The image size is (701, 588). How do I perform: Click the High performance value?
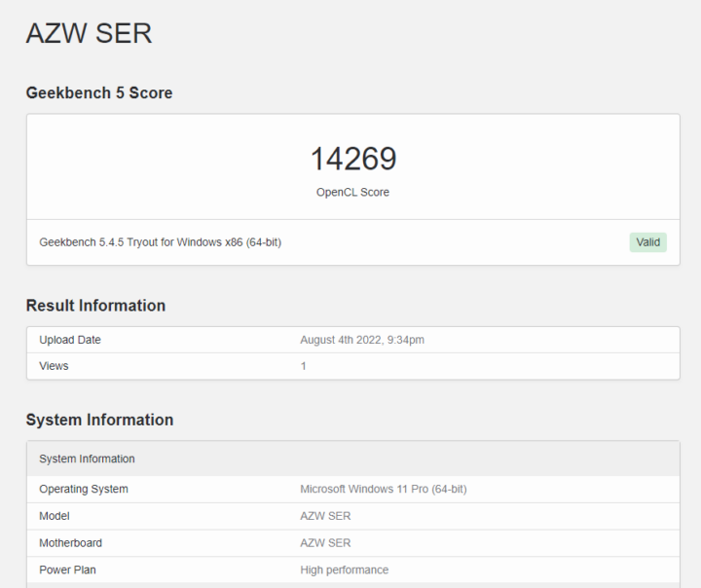pos(345,570)
